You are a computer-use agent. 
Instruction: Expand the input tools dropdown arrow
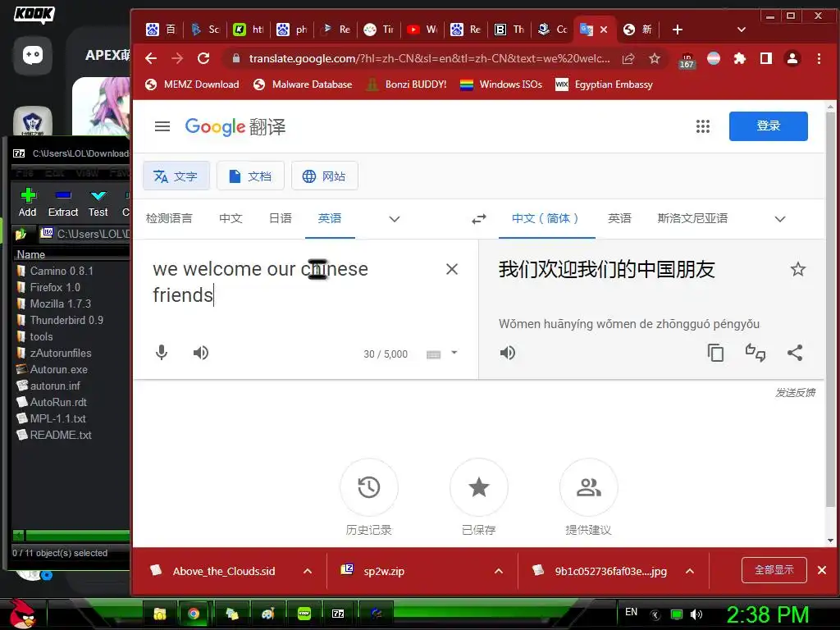click(x=454, y=353)
